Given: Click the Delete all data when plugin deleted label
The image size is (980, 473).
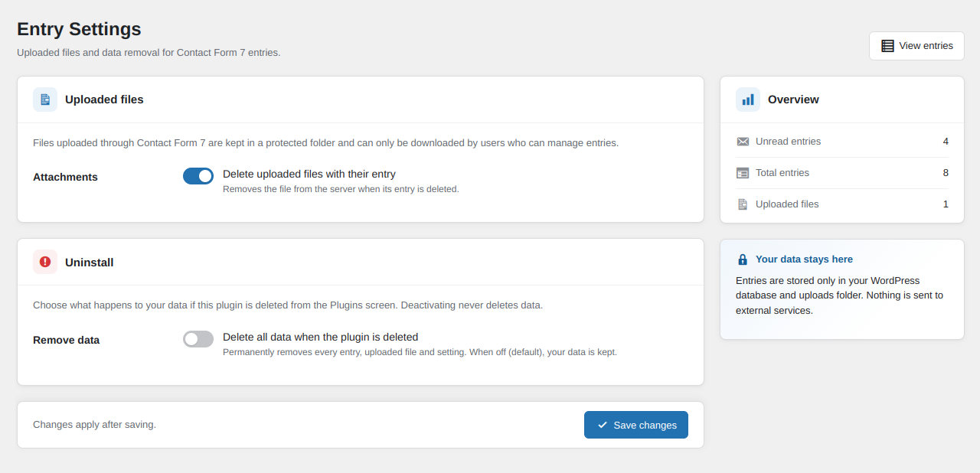Looking at the screenshot, I should pyautogui.click(x=320, y=337).
